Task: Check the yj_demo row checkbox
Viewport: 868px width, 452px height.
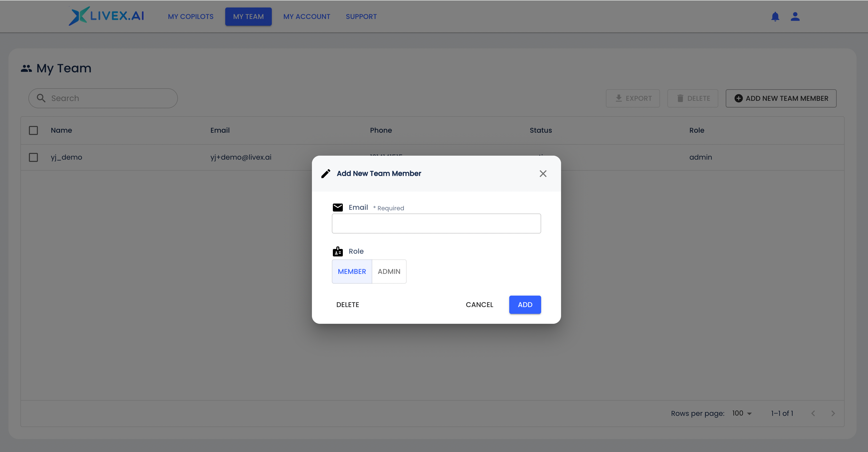Action: (x=33, y=157)
